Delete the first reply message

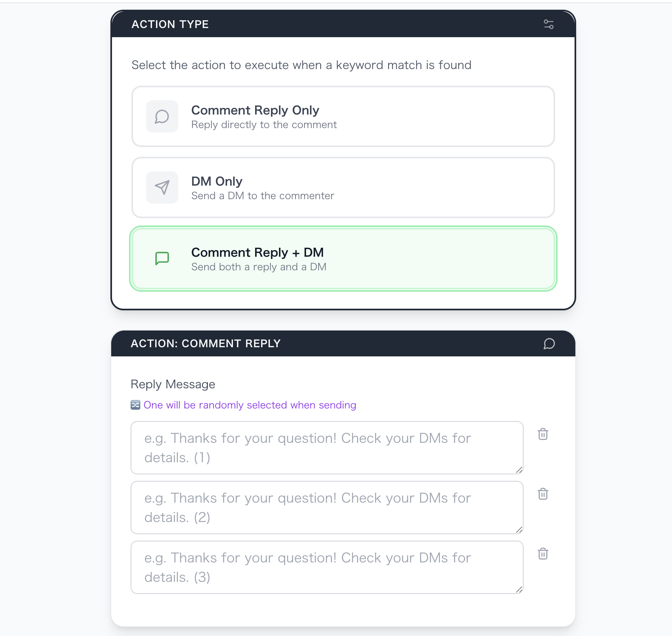(543, 434)
